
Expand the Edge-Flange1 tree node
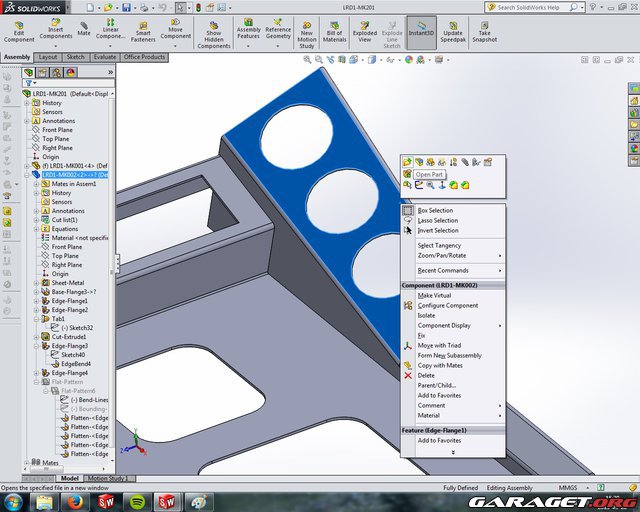36,301
